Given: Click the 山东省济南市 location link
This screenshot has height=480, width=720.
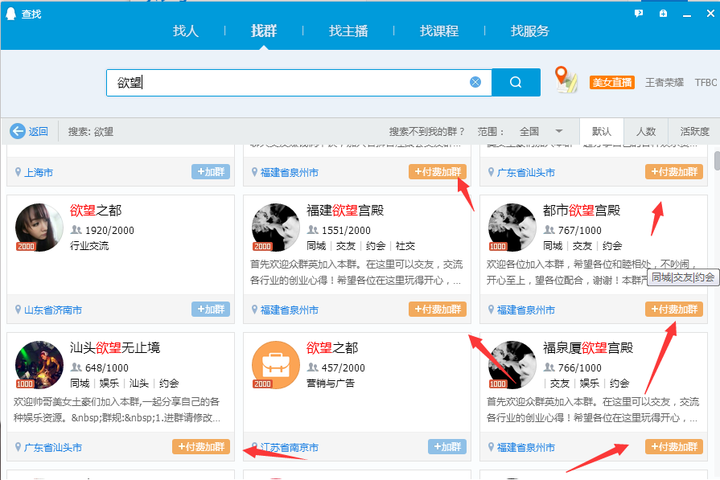Looking at the screenshot, I should coord(53,310).
